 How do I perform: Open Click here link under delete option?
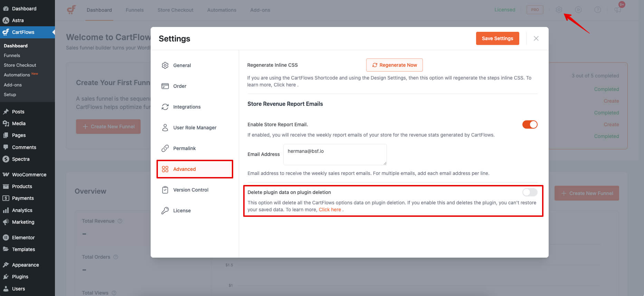click(x=330, y=210)
